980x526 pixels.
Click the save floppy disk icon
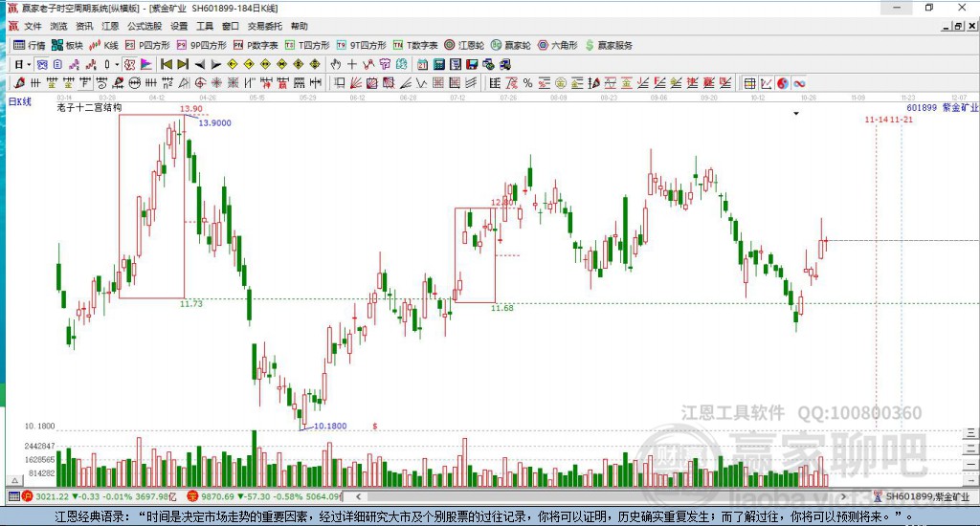[x=472, y=64]
